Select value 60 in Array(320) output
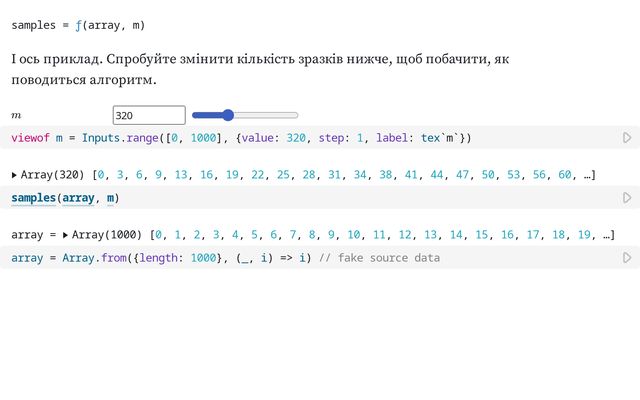The width and height of the screenshot is (640, 400). [565, 175]
